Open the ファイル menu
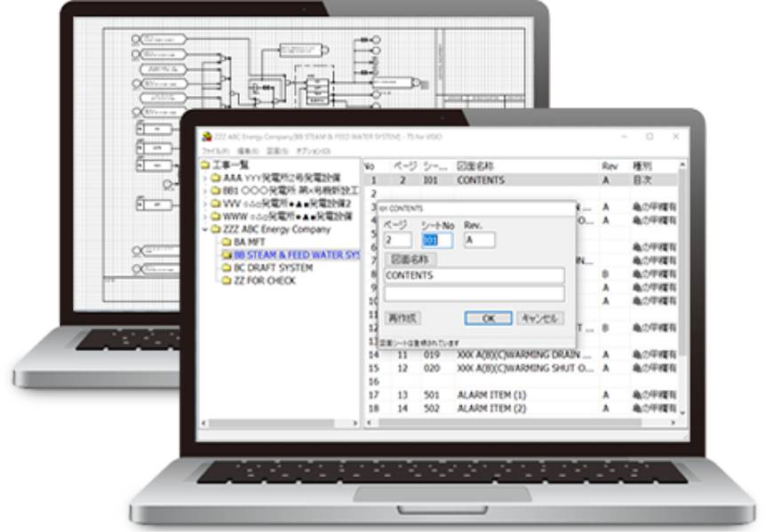Screen dimensions: 765x532 (x=214, y=151)
